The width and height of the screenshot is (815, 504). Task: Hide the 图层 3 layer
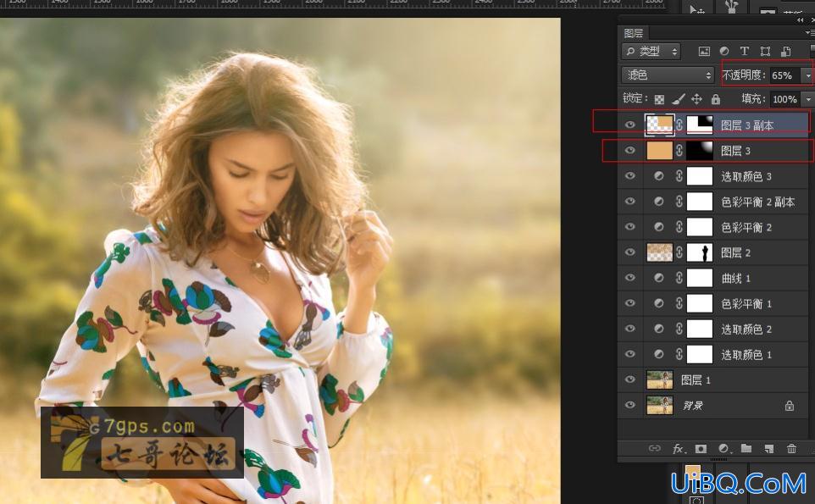630,150
